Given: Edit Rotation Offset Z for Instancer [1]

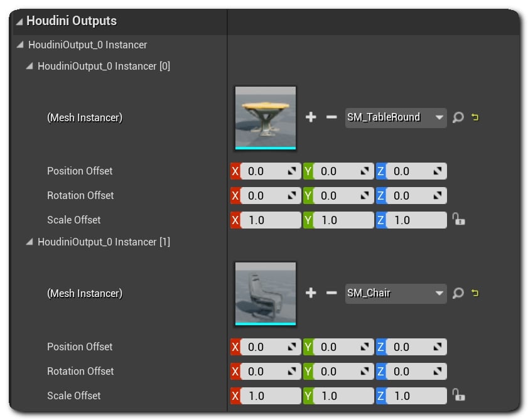Looking at the screenshot, I should [x=416, y=372].
